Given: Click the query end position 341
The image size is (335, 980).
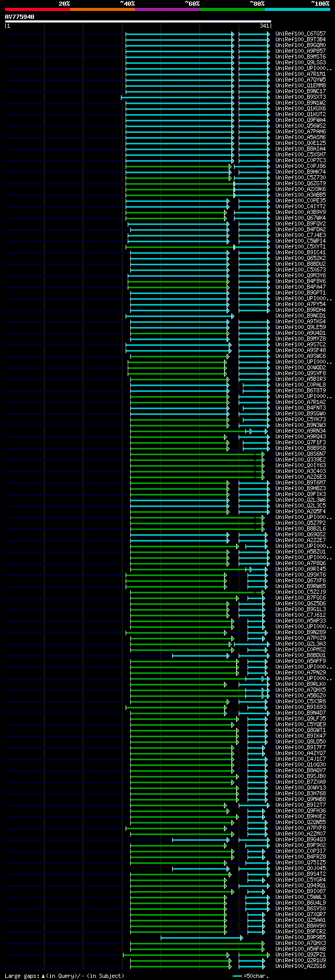Looking at the screenshot, I should coord(264,26).
